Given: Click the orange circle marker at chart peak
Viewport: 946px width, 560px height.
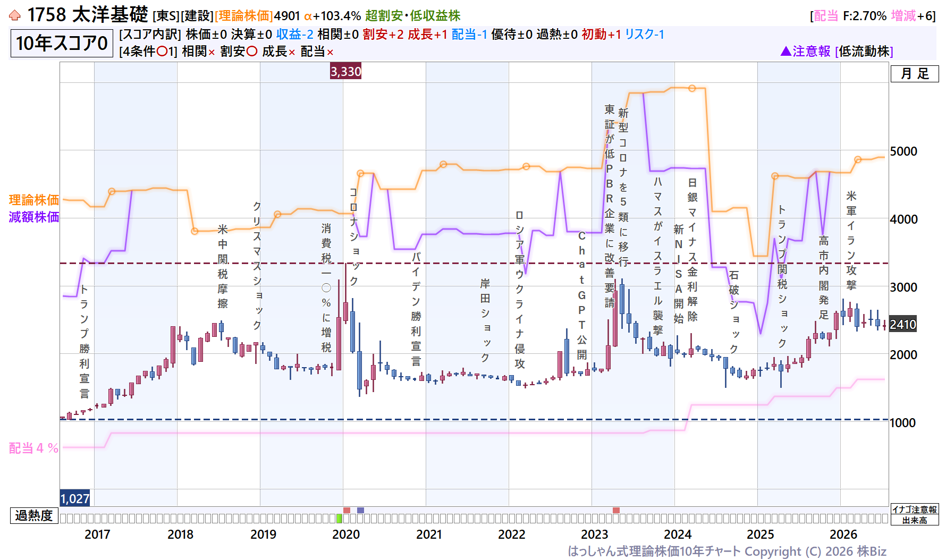Looking at the screenshot, I should pos(692,88).
